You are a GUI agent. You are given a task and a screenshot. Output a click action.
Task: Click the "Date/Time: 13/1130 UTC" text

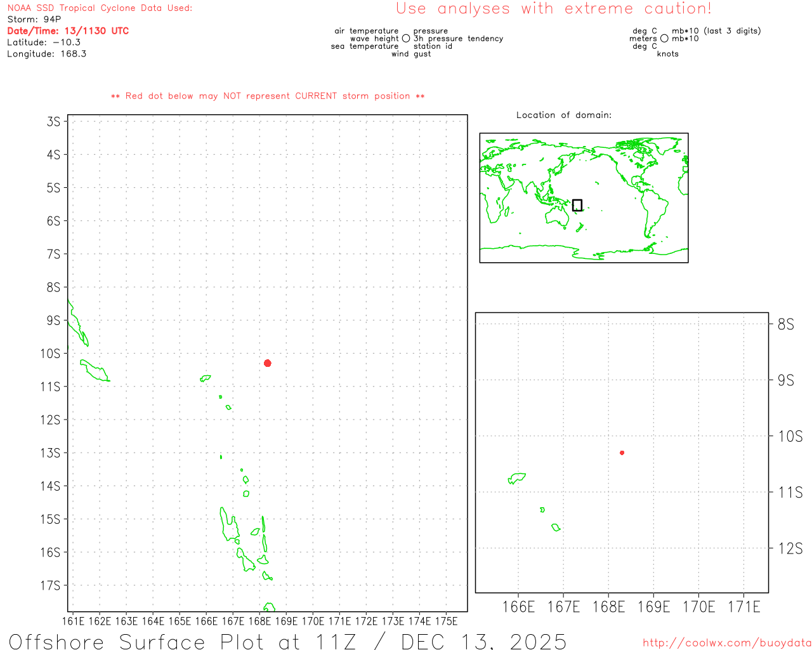68,31
